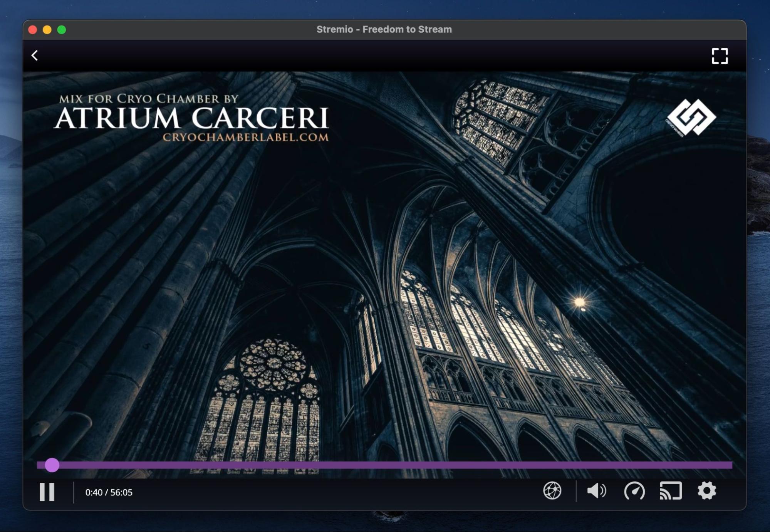The width and height of the screenshot is (770, 532).
Task: Enter fullscreen with the expand icon
Action: coord(720,56)
